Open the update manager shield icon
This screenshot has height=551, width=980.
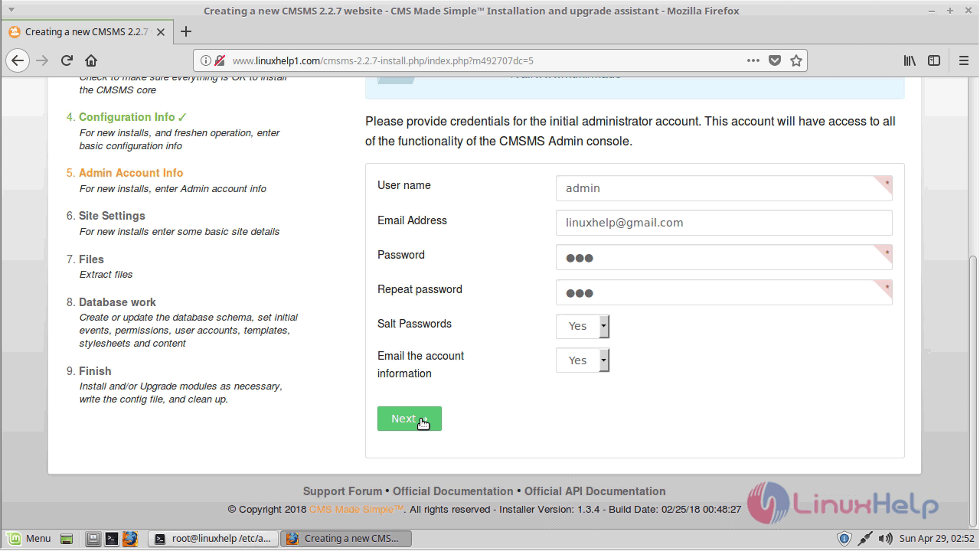pos(844,538)
